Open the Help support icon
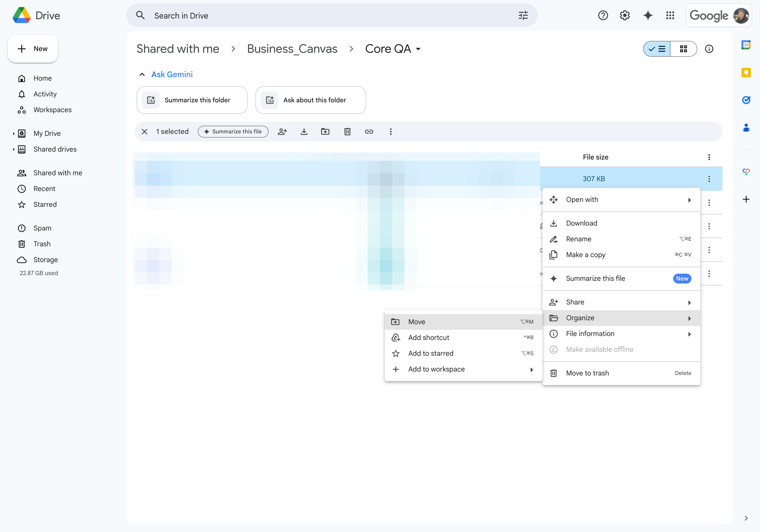This screenshot has width=760, height=532. 603,15
